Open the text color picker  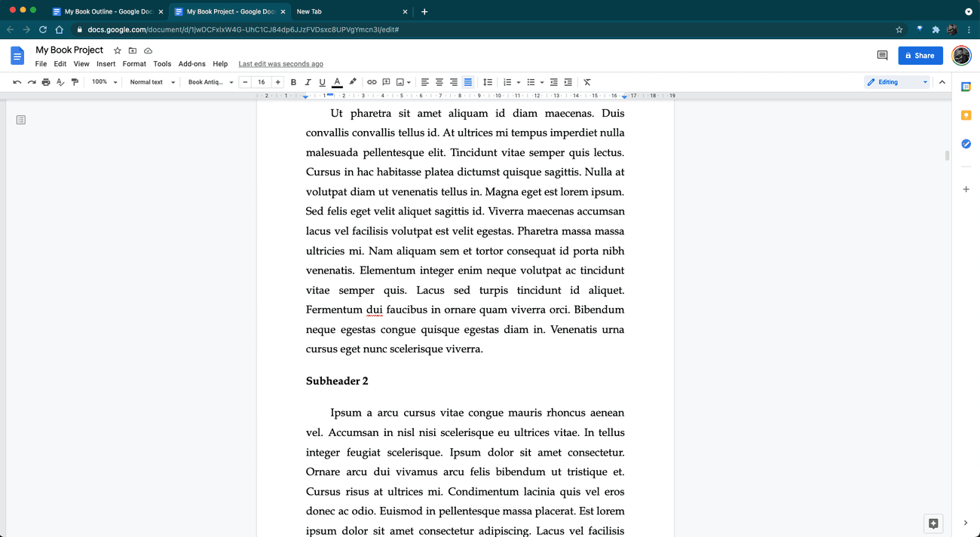tap(337, 82)
